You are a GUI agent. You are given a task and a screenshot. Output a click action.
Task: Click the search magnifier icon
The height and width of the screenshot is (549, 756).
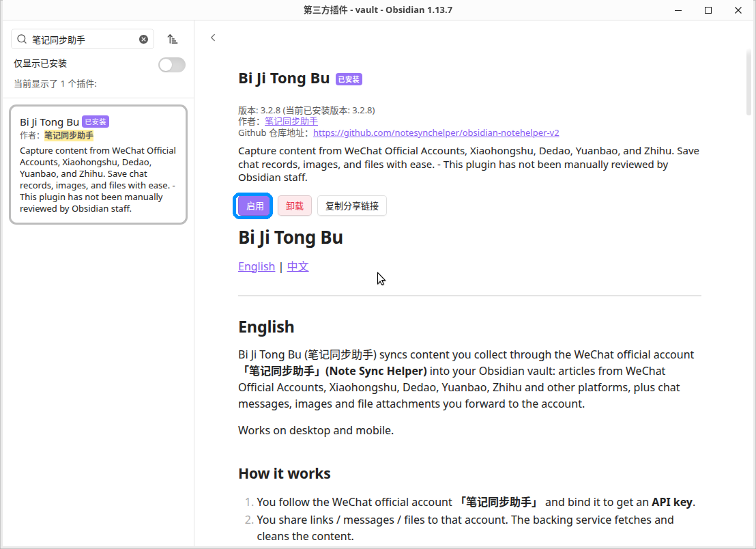(22, 39)
